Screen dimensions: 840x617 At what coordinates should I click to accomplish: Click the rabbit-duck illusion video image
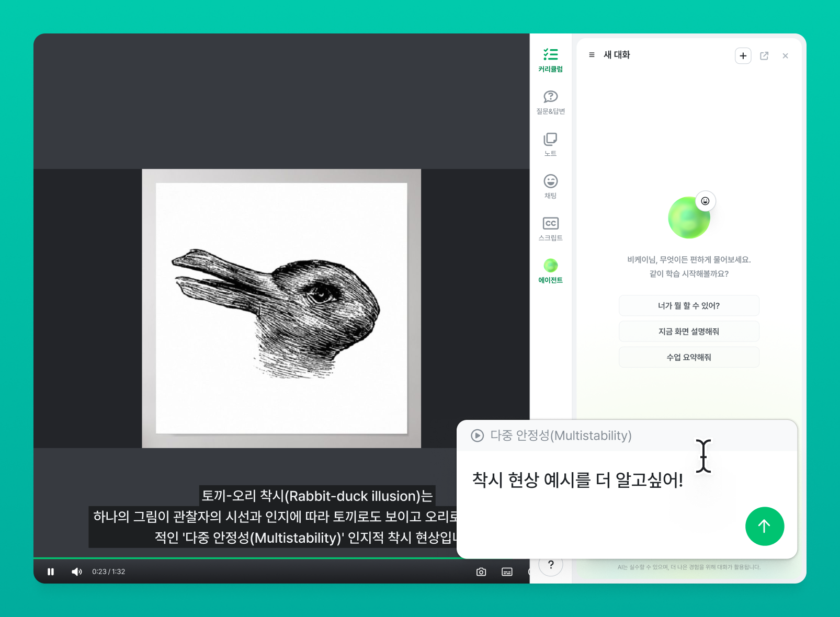pos(281,308)
